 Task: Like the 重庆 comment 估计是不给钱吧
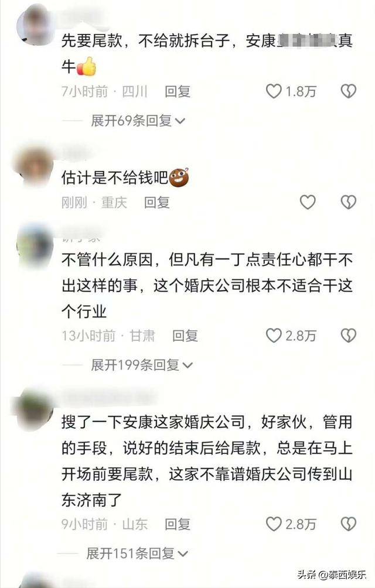tap(308, 203)
